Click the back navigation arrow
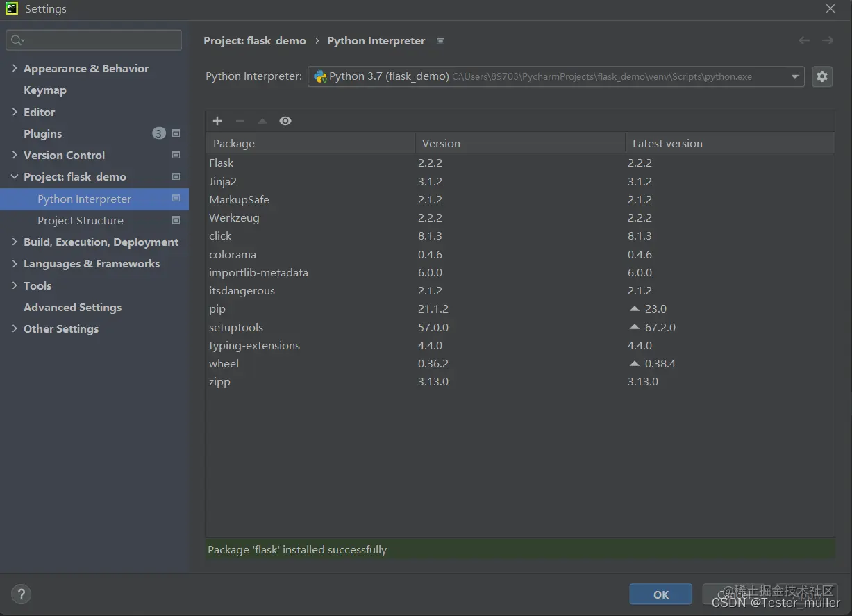 pos(804,40)
